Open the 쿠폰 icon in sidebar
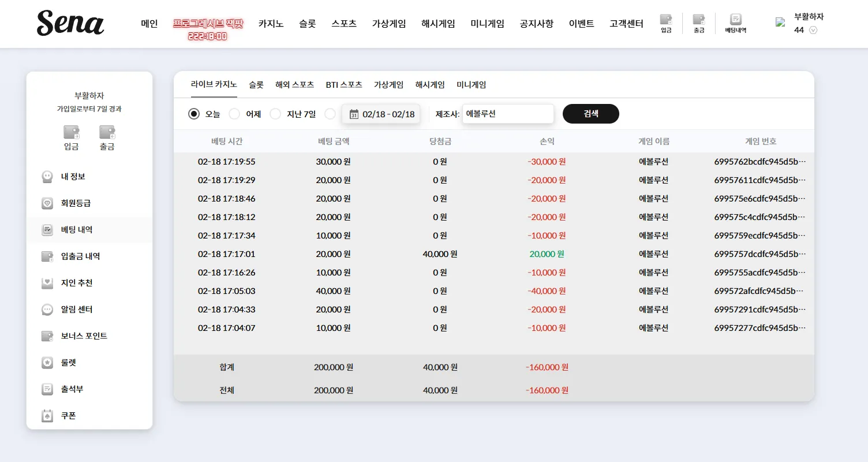 [x=47, y=416]
